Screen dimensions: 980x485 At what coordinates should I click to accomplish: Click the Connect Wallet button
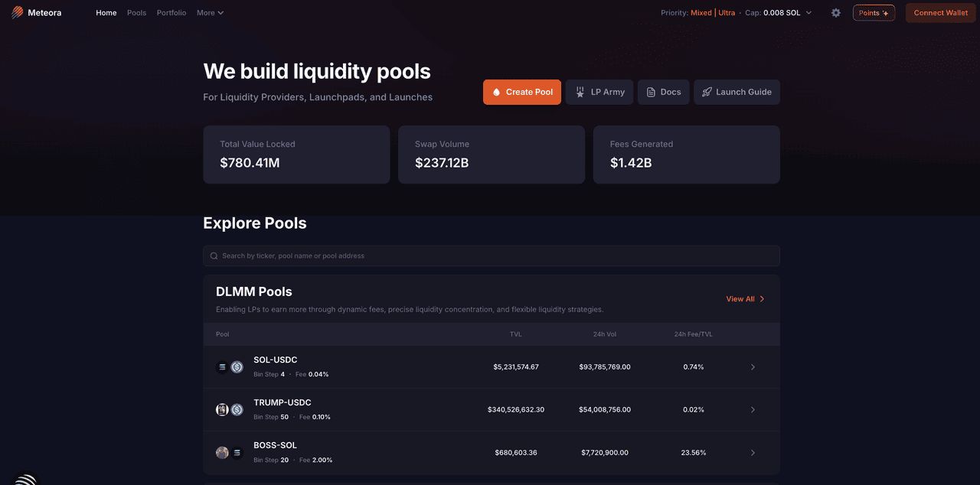pyautogui.click(x=940, y=13)
